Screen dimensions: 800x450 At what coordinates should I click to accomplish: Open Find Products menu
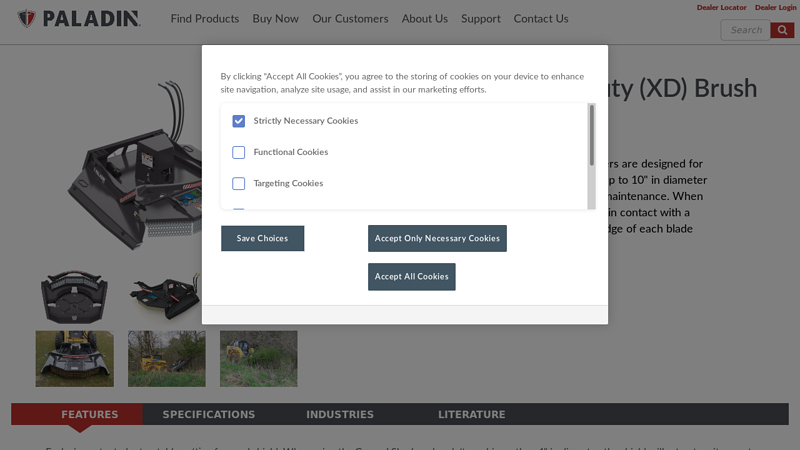(205, 19)
